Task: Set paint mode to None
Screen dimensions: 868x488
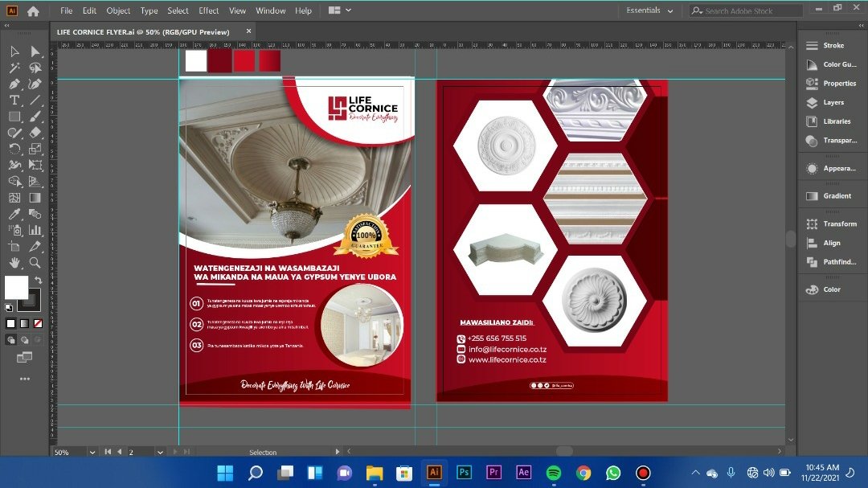Action: pos(39,323)
